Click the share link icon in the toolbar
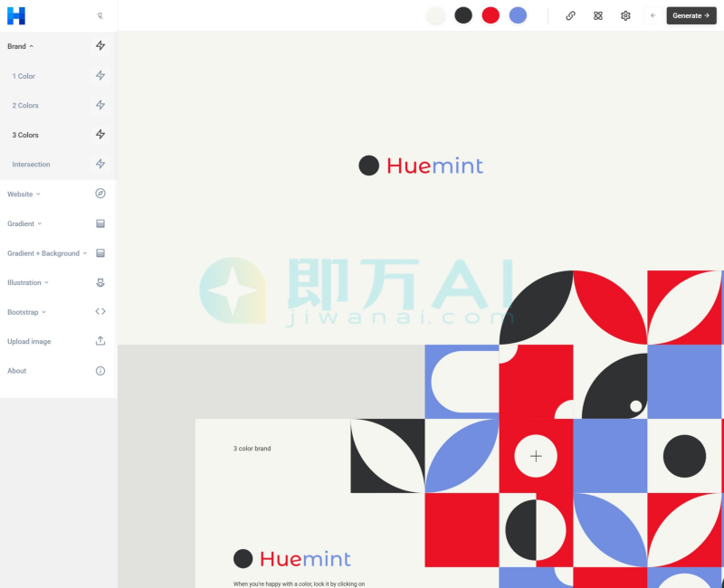Image resolution: width=724 pixels, height=588 pixels. (x=570, y=15)
